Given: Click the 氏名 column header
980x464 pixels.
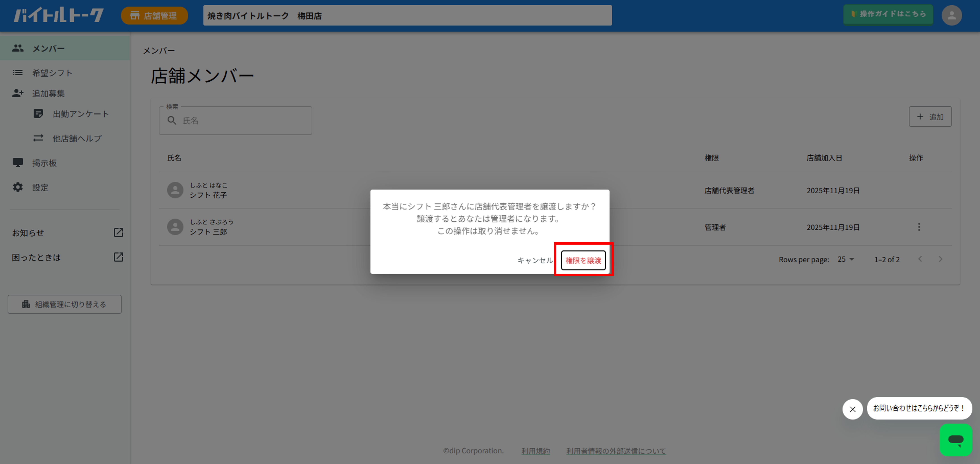Looking at the screenshot, I should 174,158.
